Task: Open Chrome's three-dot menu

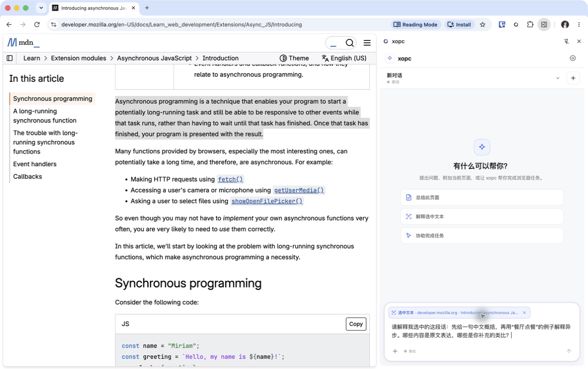Action: (579, 25)
